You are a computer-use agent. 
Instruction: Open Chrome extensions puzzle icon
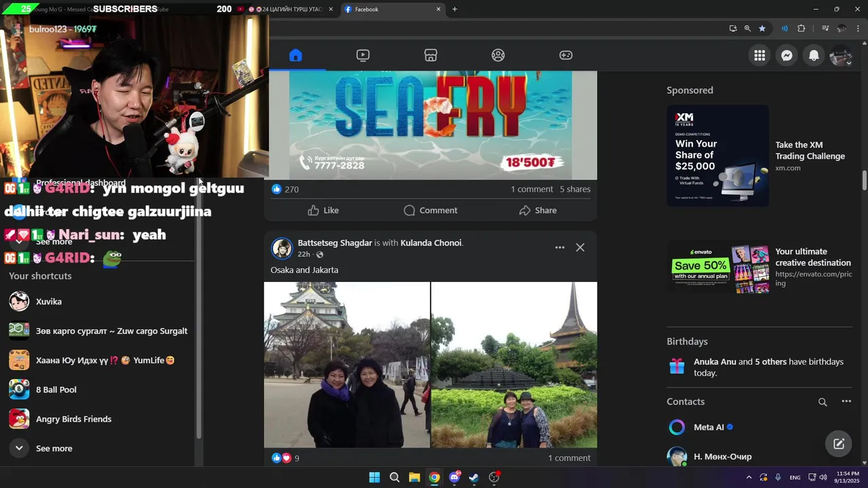click(802, 28)
